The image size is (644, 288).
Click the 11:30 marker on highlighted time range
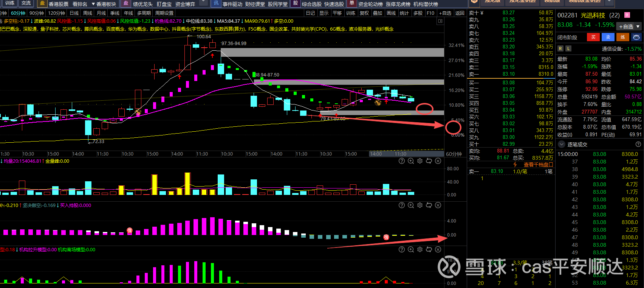pyautogui.click(x=400, y=154)
